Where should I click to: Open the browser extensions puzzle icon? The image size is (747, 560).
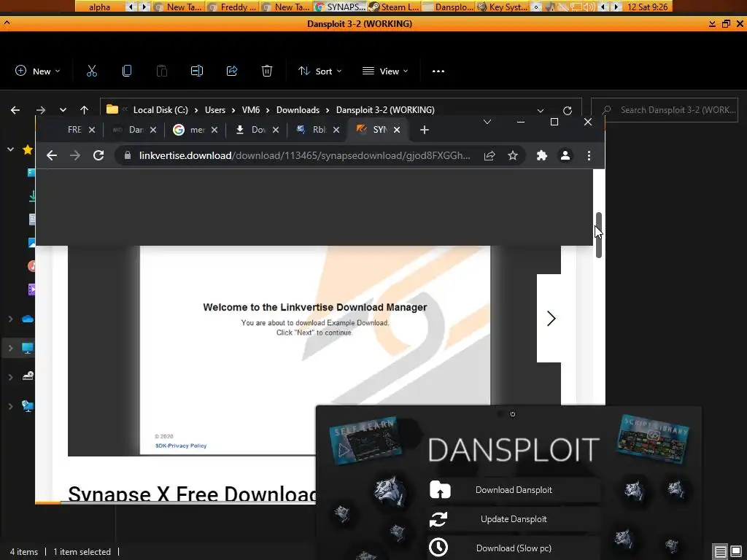542,155
